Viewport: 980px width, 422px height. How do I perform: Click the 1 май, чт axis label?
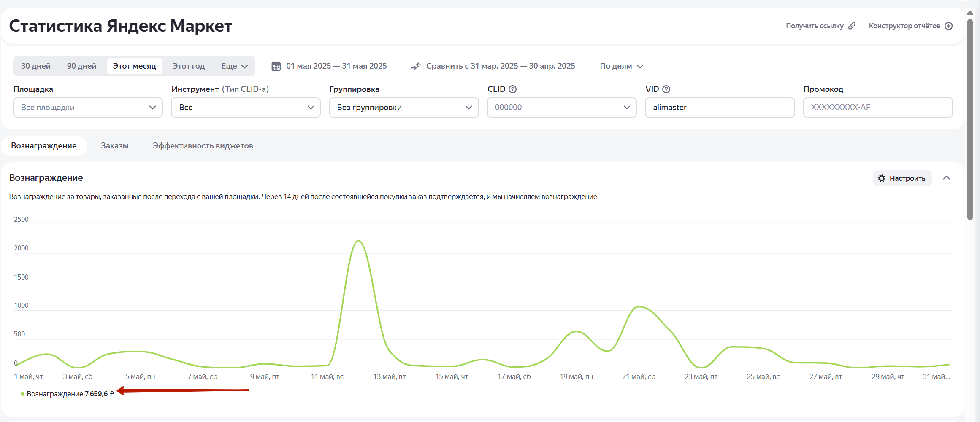coord(29,376)
